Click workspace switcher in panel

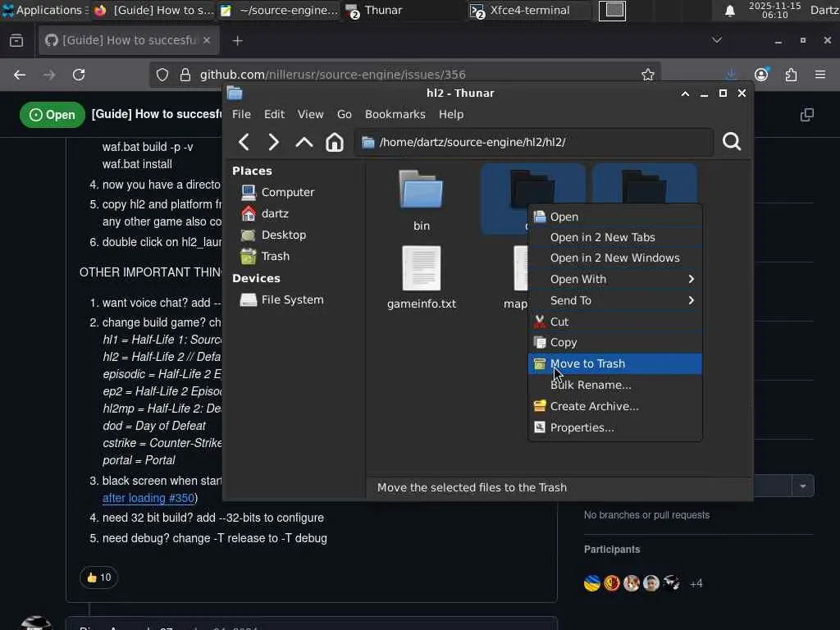tap(612, 11)
